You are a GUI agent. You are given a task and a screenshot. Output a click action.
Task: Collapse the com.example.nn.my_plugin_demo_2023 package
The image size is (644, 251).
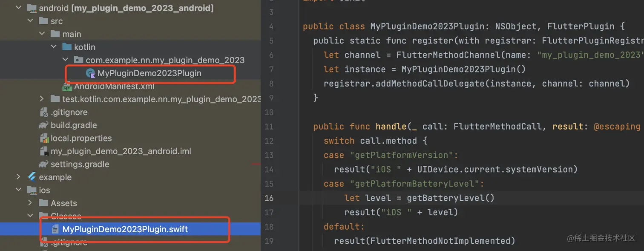[x=65, y=60]
